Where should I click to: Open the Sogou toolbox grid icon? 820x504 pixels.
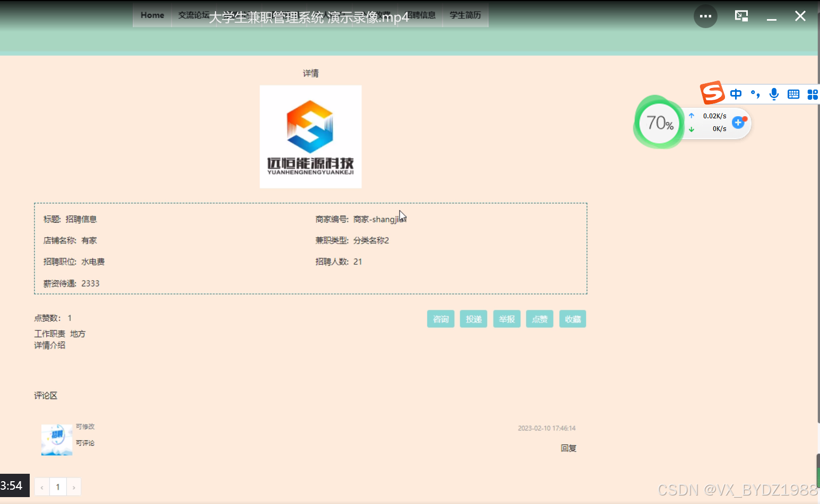813,94
